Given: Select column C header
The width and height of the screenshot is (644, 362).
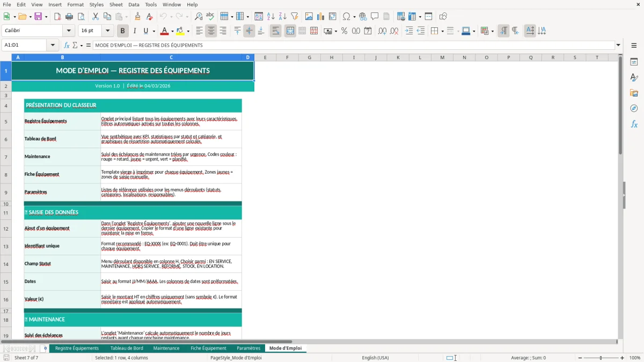Looking at the screenshot, I should (x=171, y=57).
